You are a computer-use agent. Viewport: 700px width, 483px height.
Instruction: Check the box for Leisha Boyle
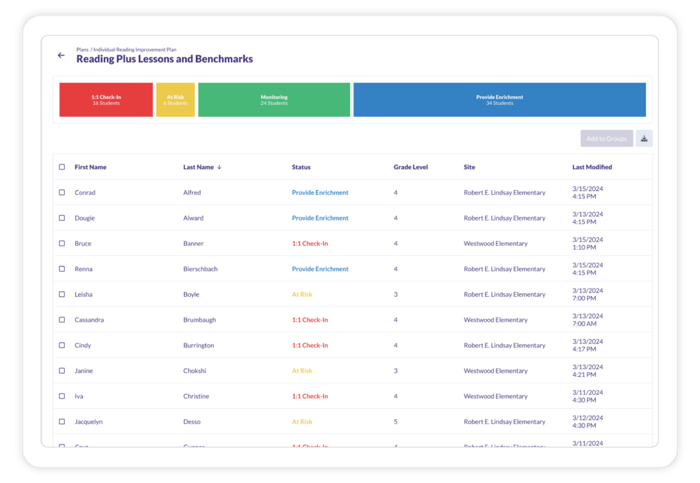pos(62,294)
